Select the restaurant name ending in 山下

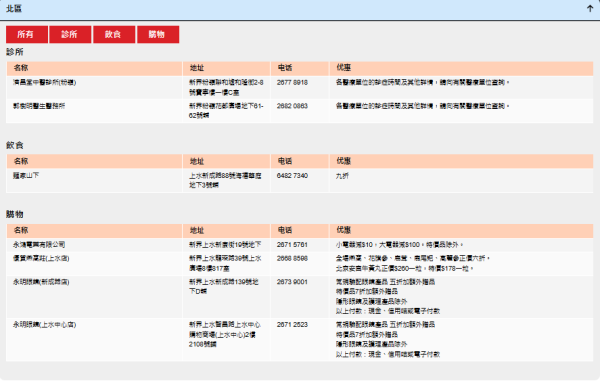tap(26, 176)
